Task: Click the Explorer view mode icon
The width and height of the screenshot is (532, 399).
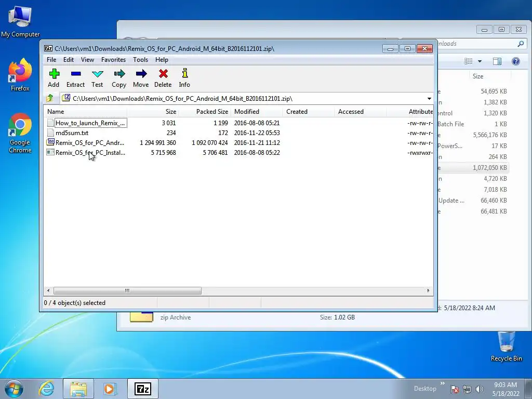Action: tap(469, 61)
